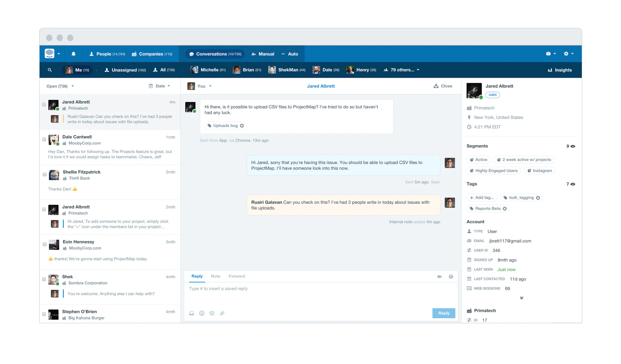This screenshot has width=621, height=364.
Task: Click Brian's teammate inbox
Action: tap(247, 70)
